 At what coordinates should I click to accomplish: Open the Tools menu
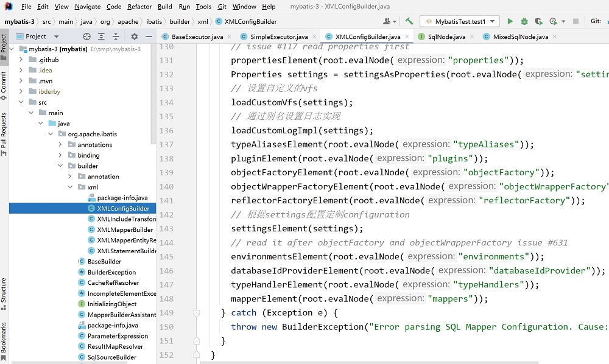(203, 7)
